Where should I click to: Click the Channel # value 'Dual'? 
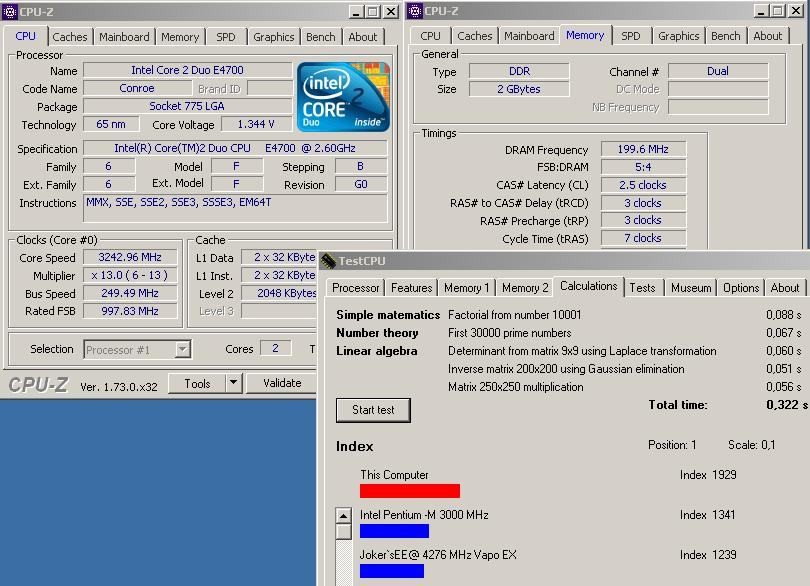(x=718, y=71)
